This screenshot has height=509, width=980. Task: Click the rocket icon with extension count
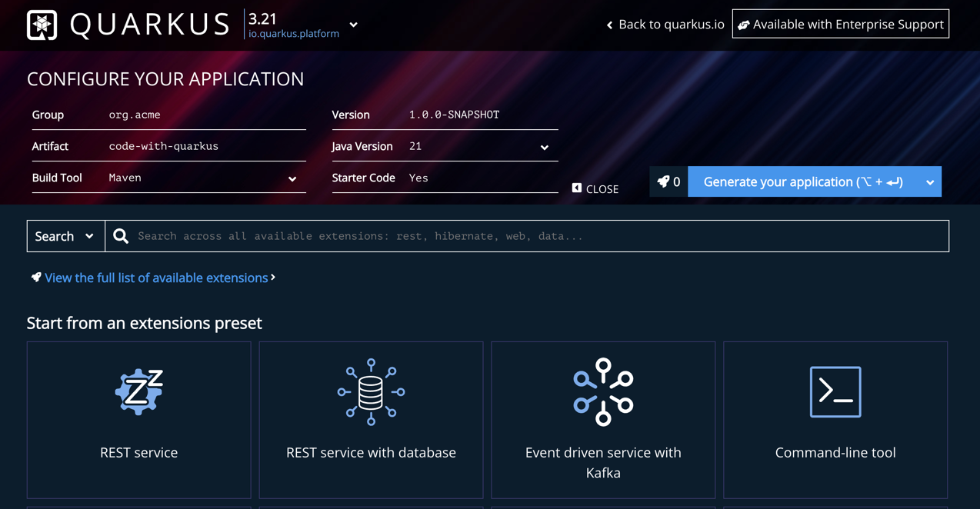[x=668, y=181]
